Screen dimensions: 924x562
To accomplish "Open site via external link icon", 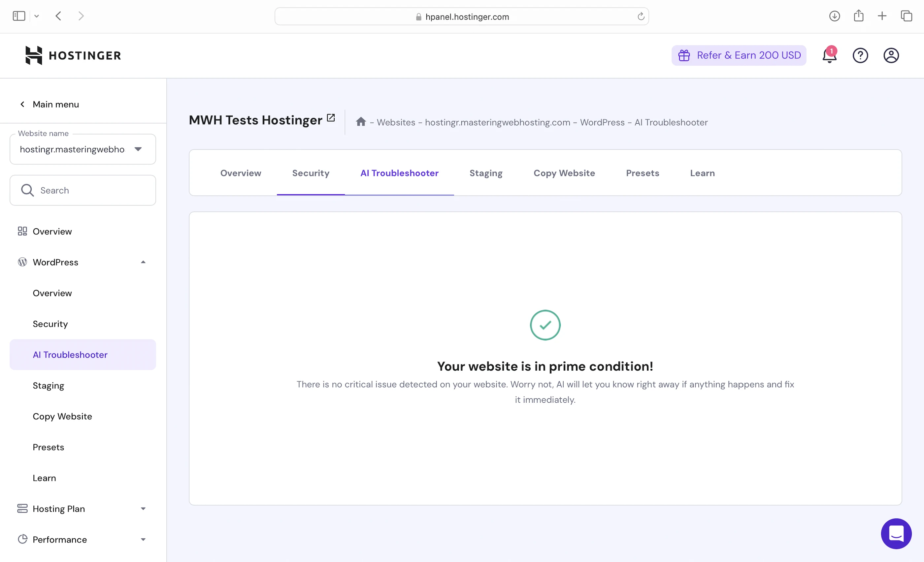I will (x=331, y=118).
